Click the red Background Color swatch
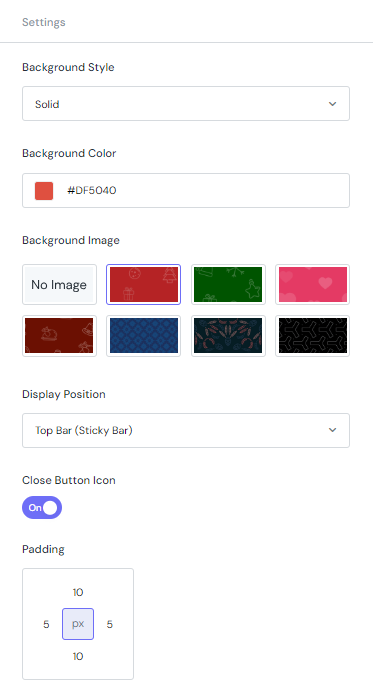Viewport: 373px width, 698px height. tap(44, 191)
